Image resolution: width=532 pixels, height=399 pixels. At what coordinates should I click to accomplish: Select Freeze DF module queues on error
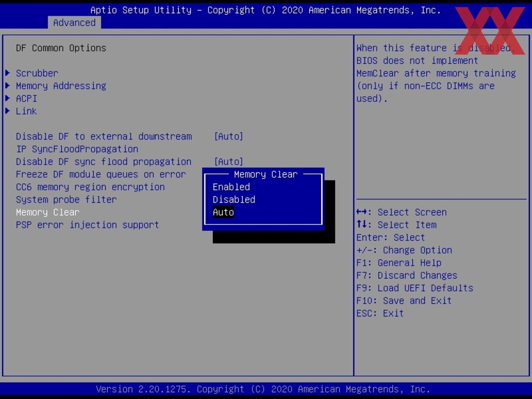pyautogui.click(x=101, y=174)
